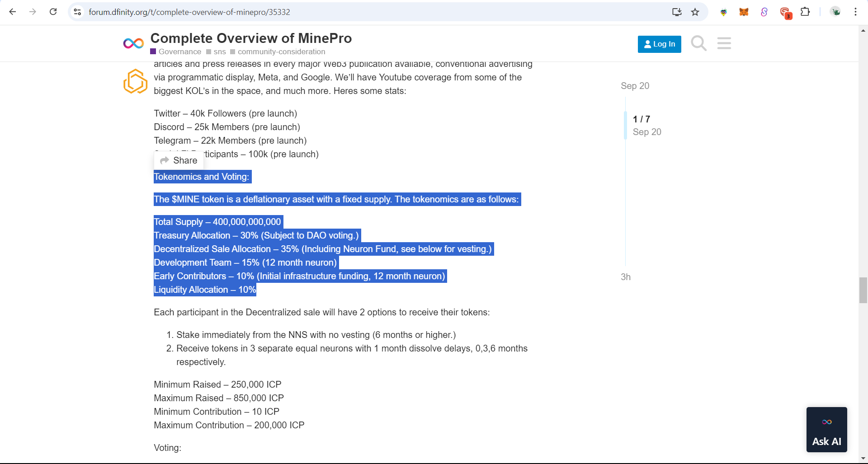Click 'Early Contributors – 10%' line

click(300, 276)
